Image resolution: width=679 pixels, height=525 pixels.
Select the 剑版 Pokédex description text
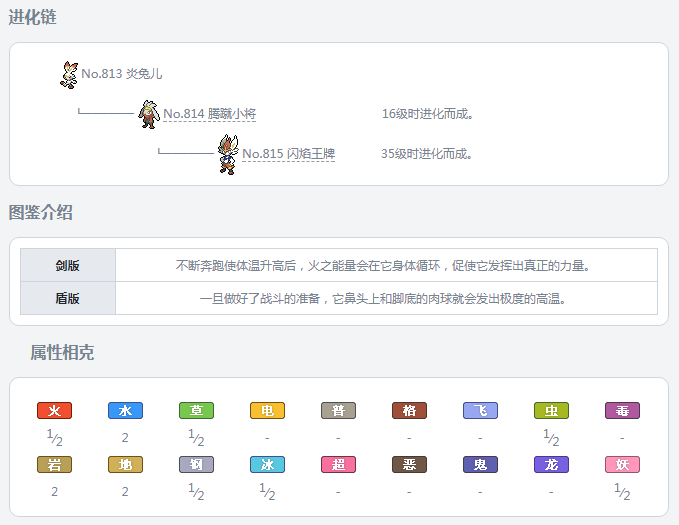pos(383,266)
